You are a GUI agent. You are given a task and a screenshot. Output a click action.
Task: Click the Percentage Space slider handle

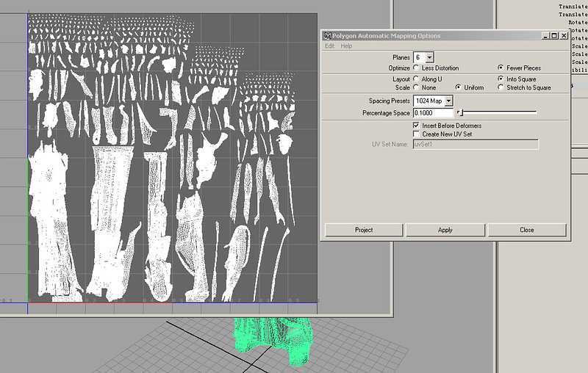460,112
